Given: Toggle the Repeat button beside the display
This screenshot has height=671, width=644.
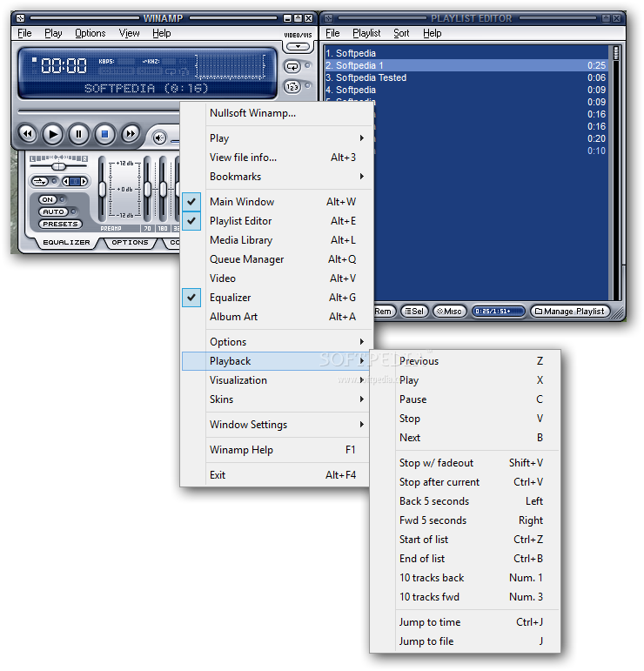Looking at the screenshot, I should point(292,66).
